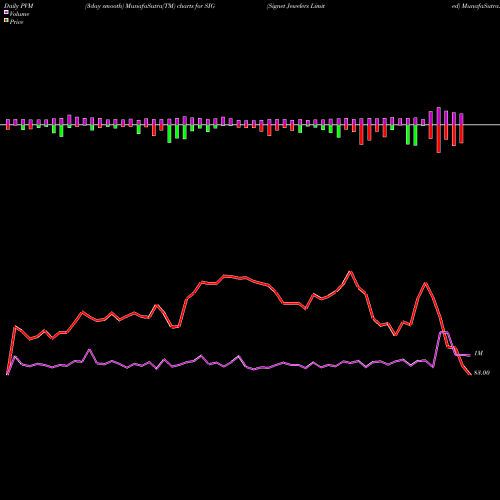Click the '1M' volume line end label
This screenshot has height=500, width=500.
tap(478, 353)
